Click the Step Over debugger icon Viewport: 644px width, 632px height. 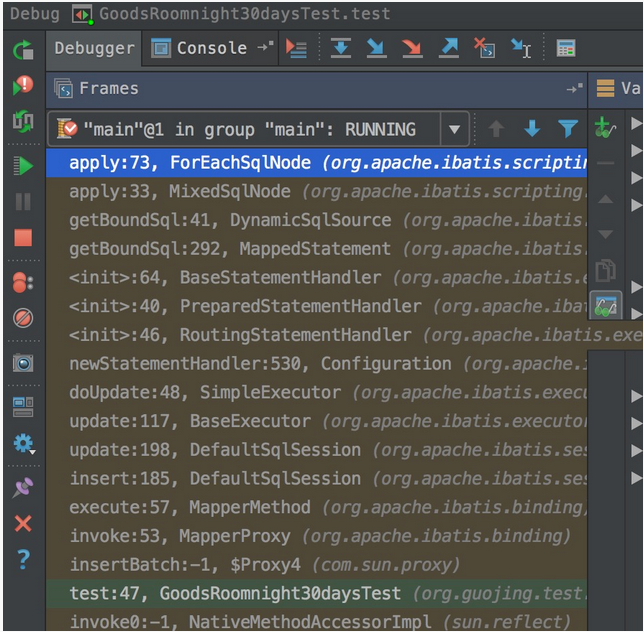click(341, 48)
